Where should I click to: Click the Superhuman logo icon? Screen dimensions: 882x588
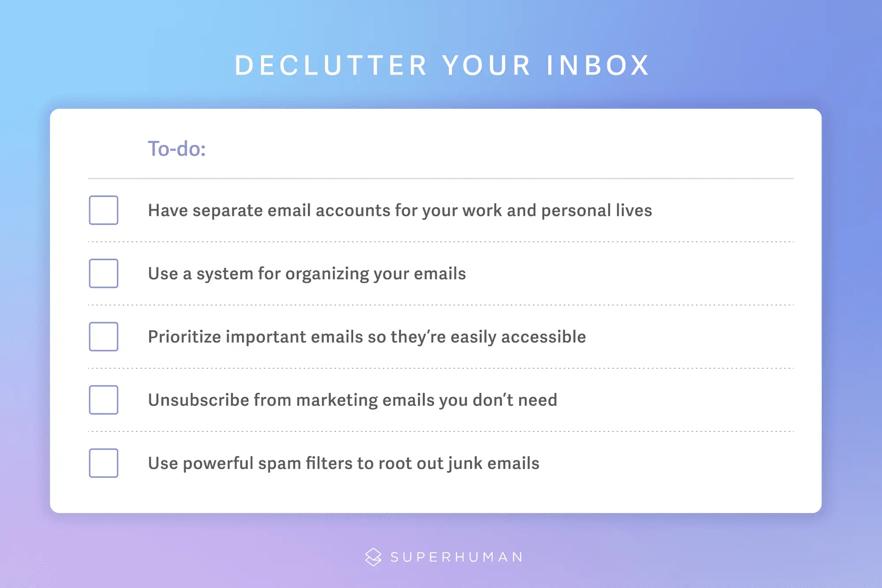[371, 561]
